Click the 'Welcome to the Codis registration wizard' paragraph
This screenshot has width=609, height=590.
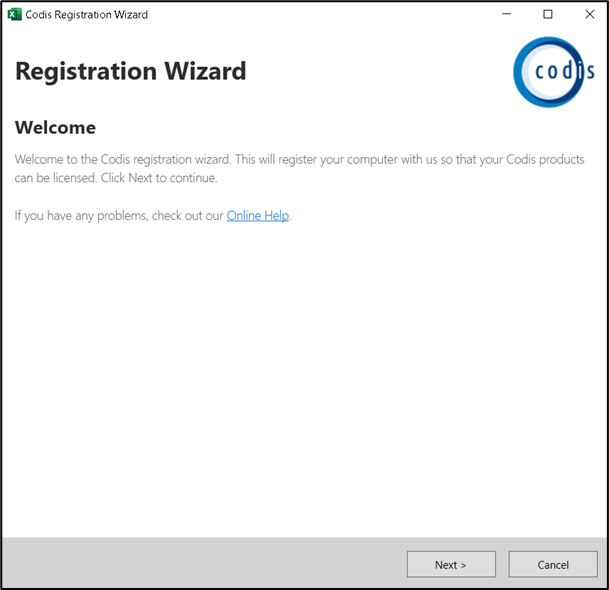coord(299,169)
